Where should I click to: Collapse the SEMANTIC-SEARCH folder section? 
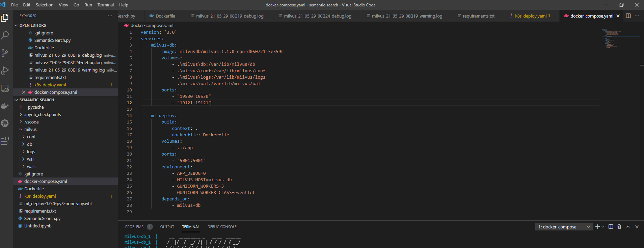coord(16,100)
